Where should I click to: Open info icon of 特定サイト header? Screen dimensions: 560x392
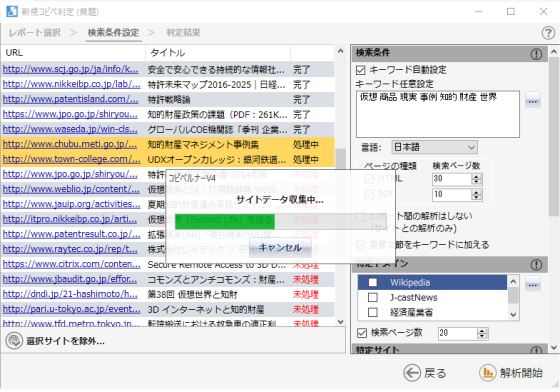[x=536, y=350]
